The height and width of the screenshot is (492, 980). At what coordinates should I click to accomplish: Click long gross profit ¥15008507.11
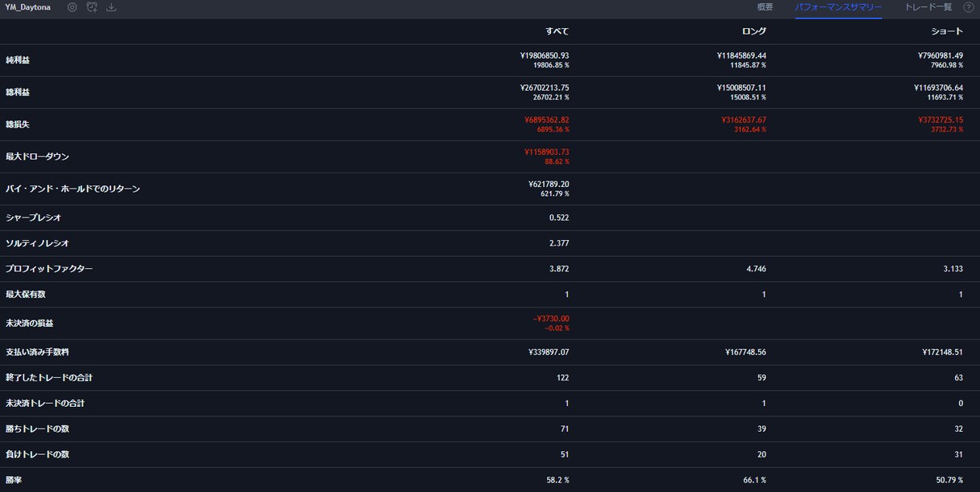(x=741, y=87)
